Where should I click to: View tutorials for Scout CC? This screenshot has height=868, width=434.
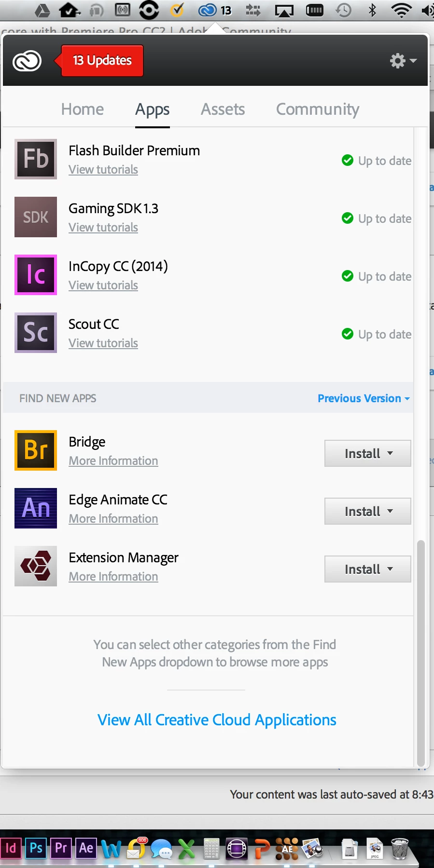pyautogui.click(x=103, y=343)
